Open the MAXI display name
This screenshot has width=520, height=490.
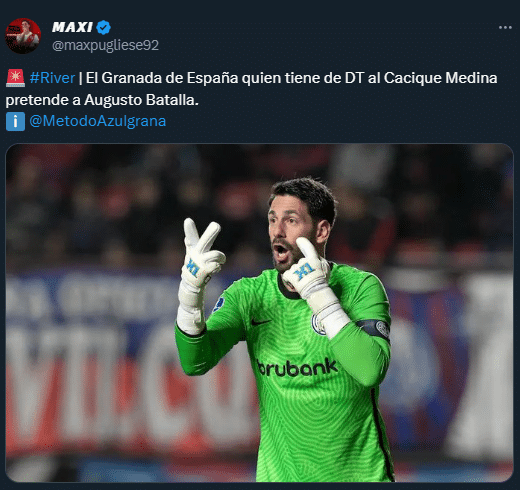pyautogui.click(x=72, y=27)
